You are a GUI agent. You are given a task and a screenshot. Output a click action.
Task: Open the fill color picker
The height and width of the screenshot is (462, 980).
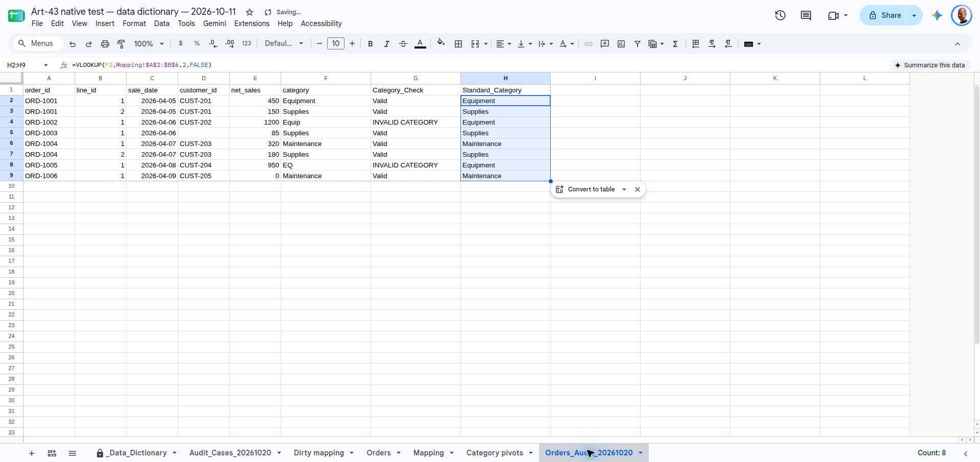pos(441,44)
